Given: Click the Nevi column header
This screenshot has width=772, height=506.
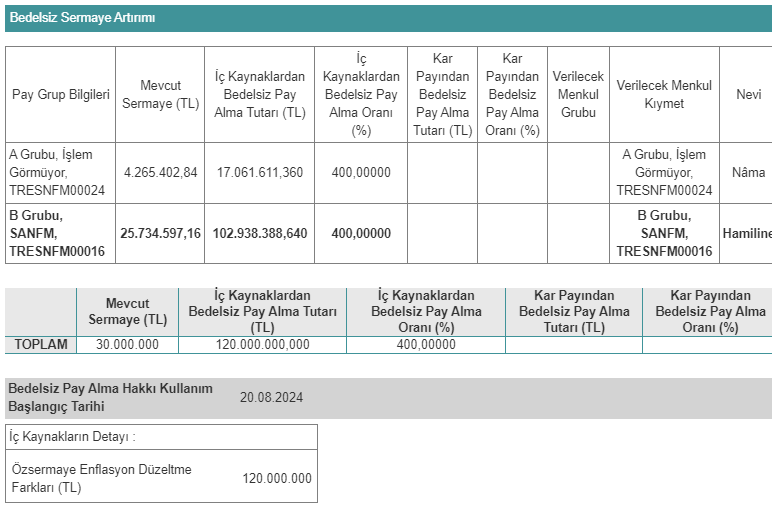Looking at the screenshot, I should 748,95.
